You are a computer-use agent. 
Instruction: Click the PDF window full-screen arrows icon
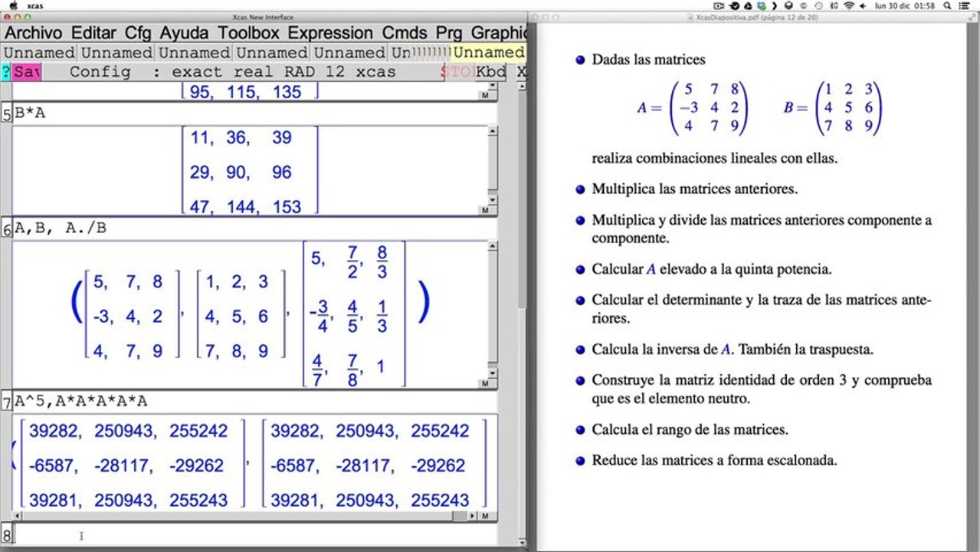972,16
